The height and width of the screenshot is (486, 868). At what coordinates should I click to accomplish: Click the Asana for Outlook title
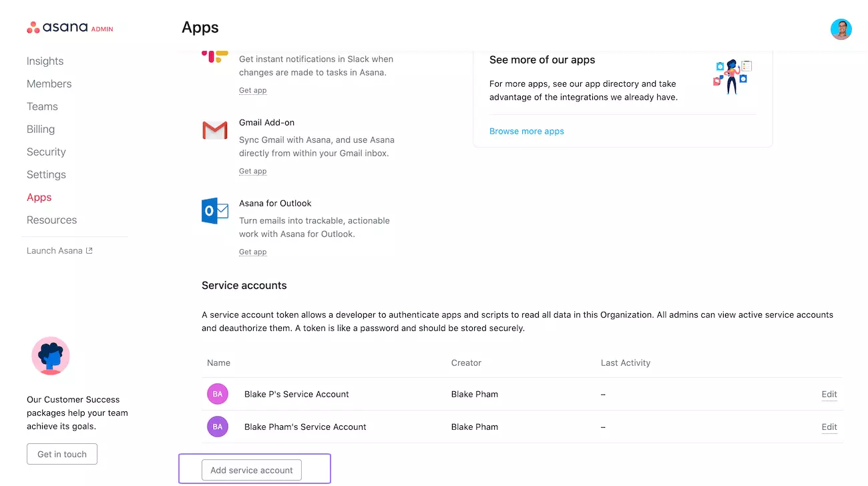(x=275, y=203)
